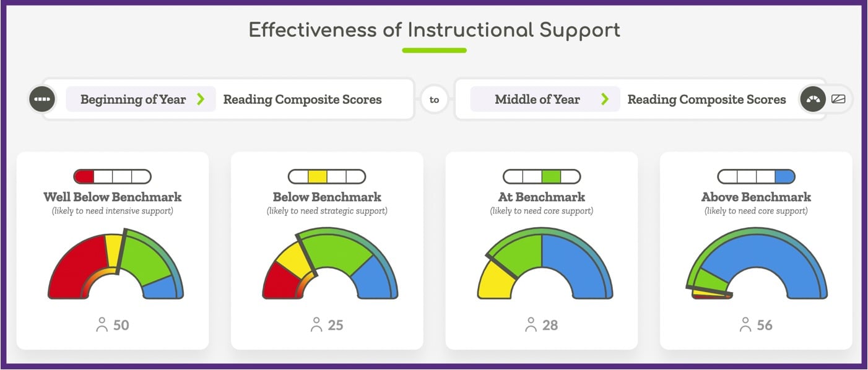
Task: Select Reading Composite Scores in the right selector
Action: pos(706,99)
